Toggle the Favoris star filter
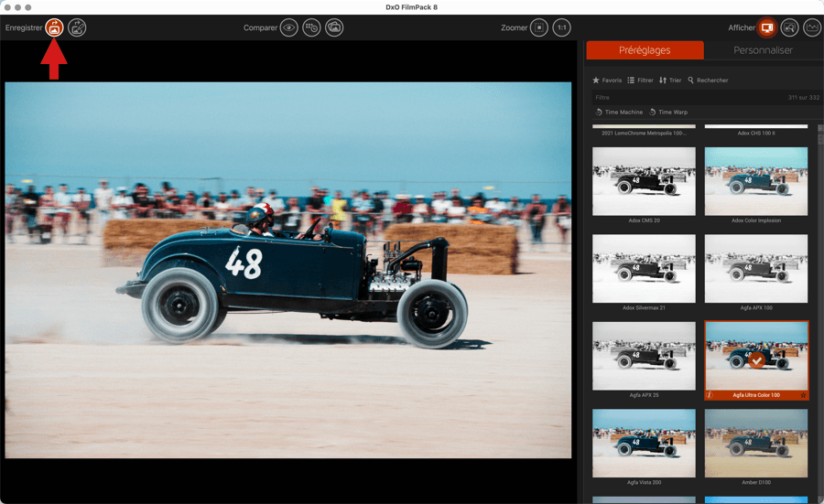Viewport: 824px width, 504px height. click(x=607, y=80)
